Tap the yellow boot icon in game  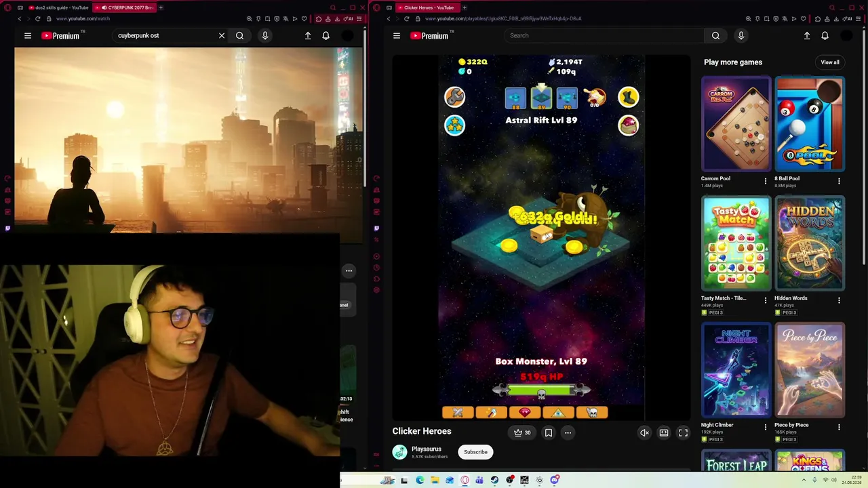pos(629,97)
